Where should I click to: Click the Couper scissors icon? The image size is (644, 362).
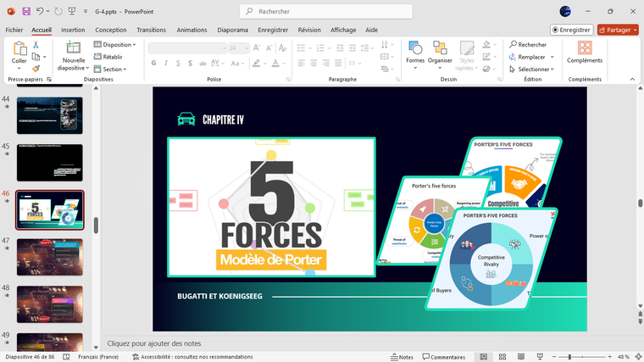pos(36,44)
